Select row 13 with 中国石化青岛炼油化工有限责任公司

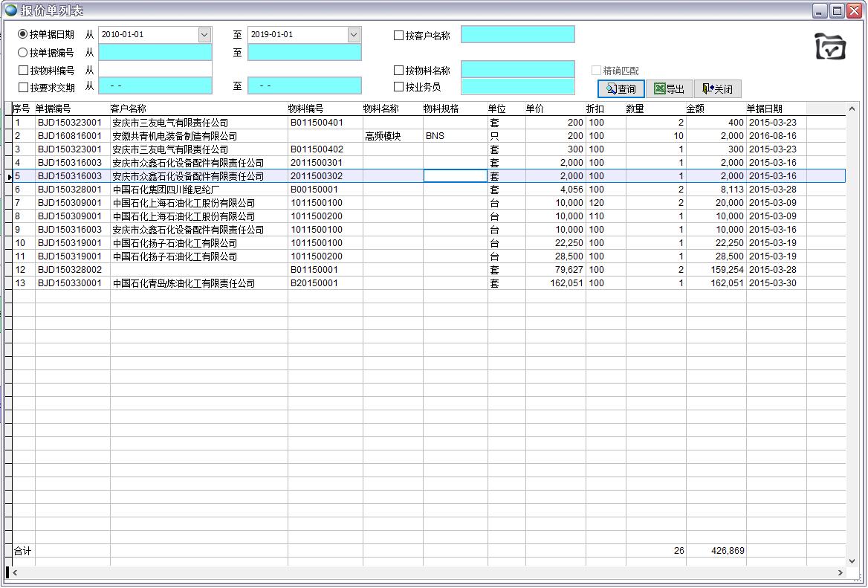coord(183,283)
